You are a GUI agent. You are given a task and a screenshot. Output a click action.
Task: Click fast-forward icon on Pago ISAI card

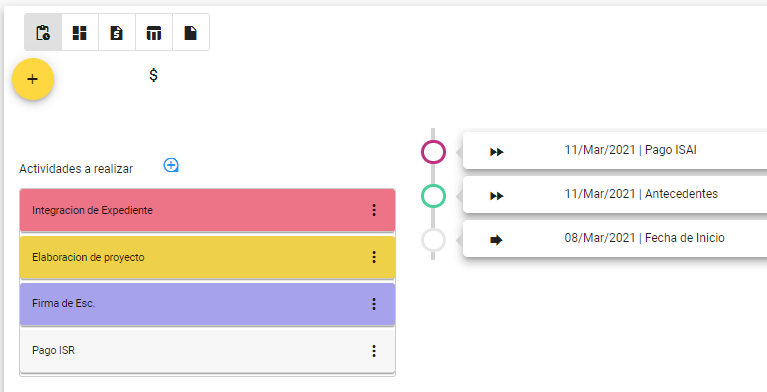click(496, 152)
